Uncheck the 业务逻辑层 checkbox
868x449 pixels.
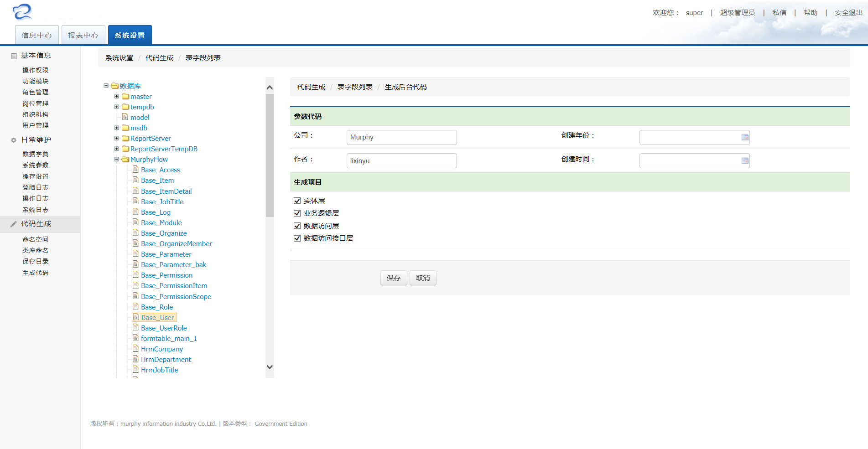pos(297,213)
